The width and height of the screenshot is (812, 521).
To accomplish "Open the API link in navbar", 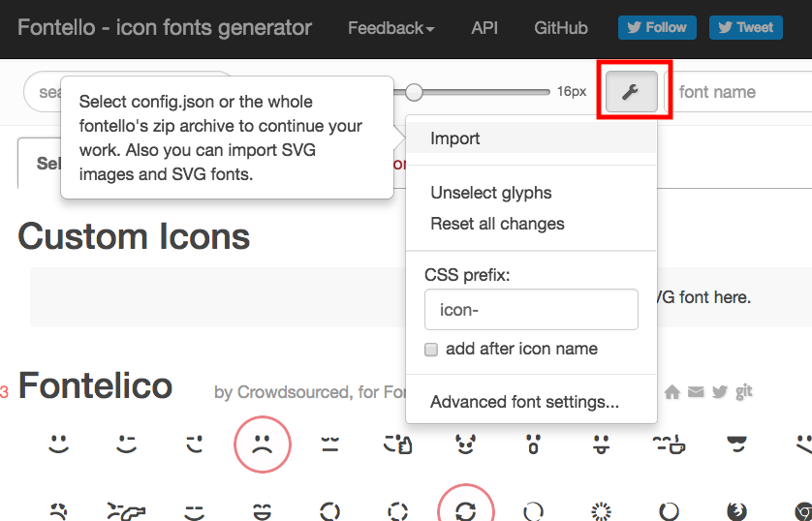I will 484,28.
